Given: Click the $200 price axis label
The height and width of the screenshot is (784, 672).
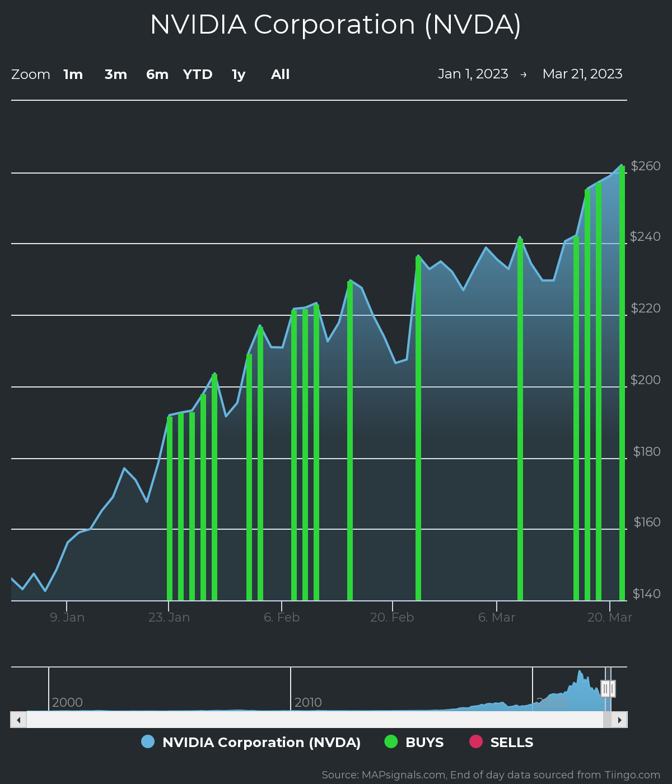Looking at the screenshot, I should 646,380.
